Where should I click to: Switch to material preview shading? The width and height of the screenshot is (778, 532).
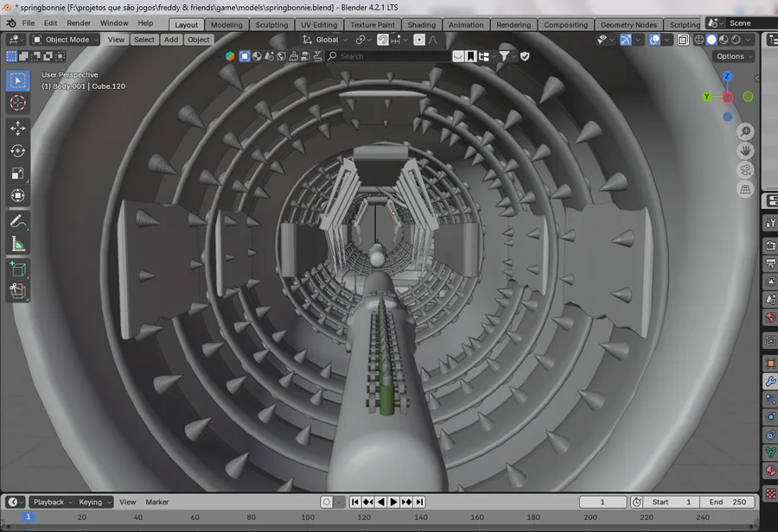point(724,40)
